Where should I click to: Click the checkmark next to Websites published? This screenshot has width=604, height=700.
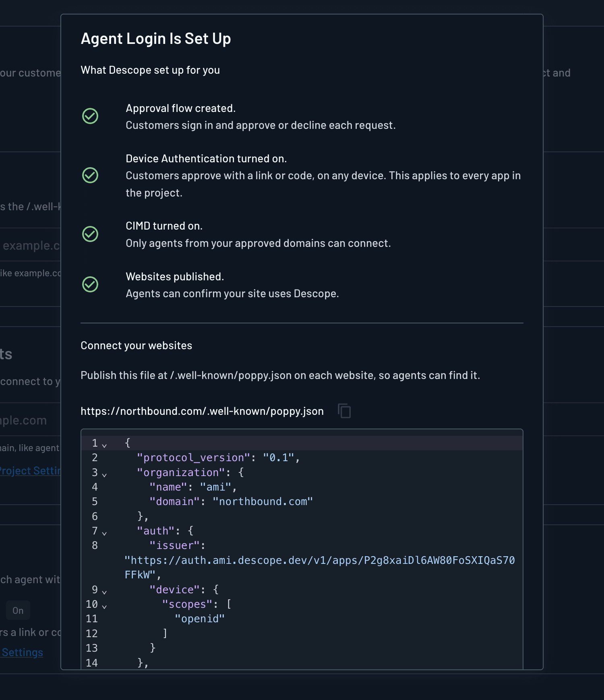coord(90,285)
